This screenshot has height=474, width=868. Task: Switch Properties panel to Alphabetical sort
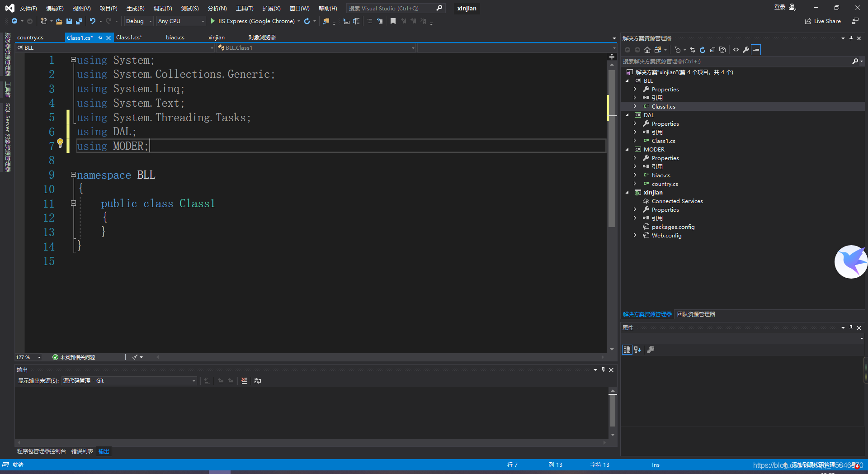coord(637,350)
